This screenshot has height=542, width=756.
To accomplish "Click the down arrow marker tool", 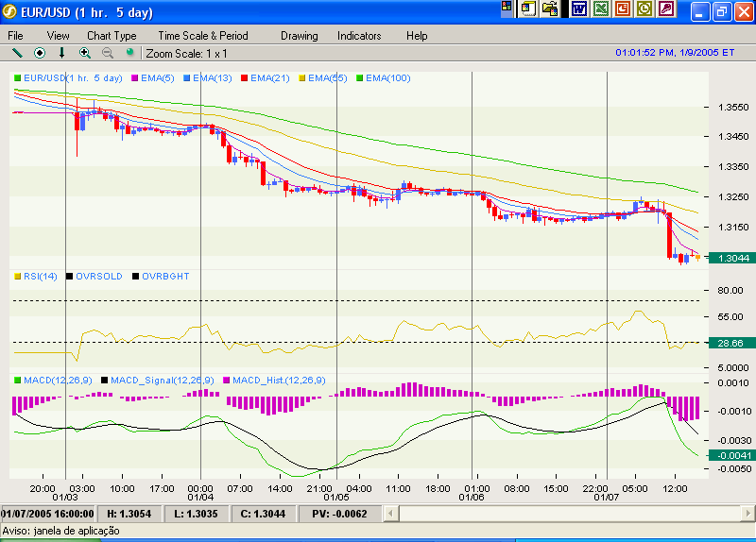I will coord(62,53).
